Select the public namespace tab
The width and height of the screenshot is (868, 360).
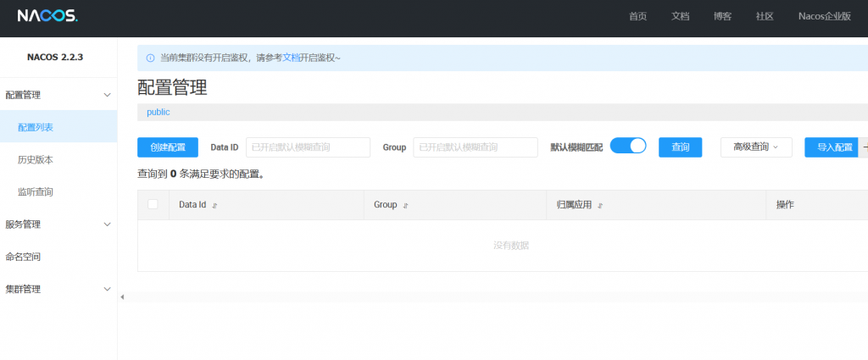tap(159, 112)
